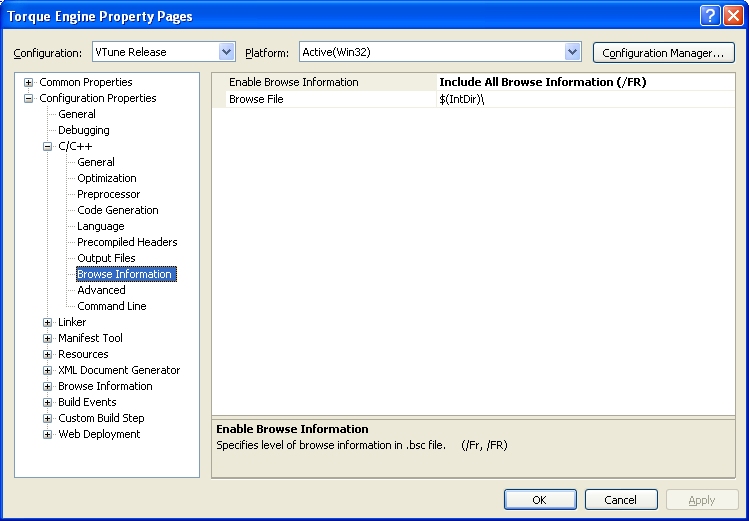Open the Precompiled Headers page

(127, 242)
